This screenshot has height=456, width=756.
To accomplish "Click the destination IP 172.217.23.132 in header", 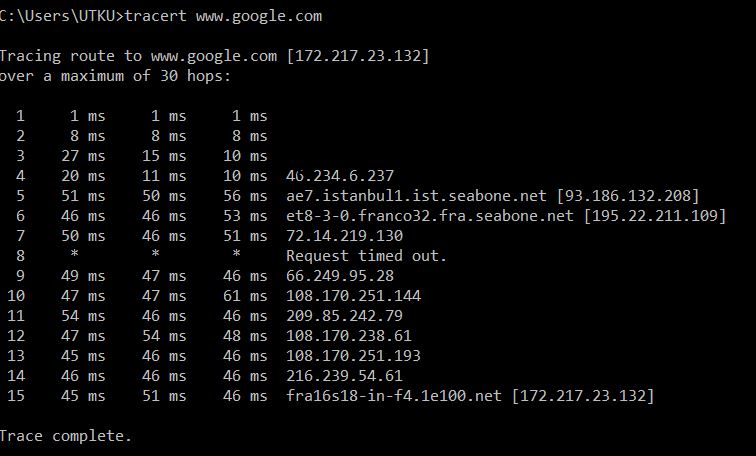I will pyautogui.click(x=358, y=56).
